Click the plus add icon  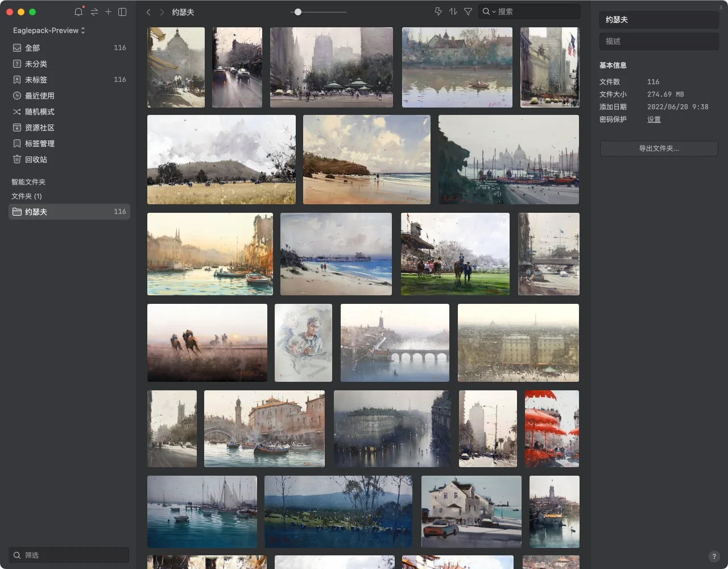click(x=108, y=11)
